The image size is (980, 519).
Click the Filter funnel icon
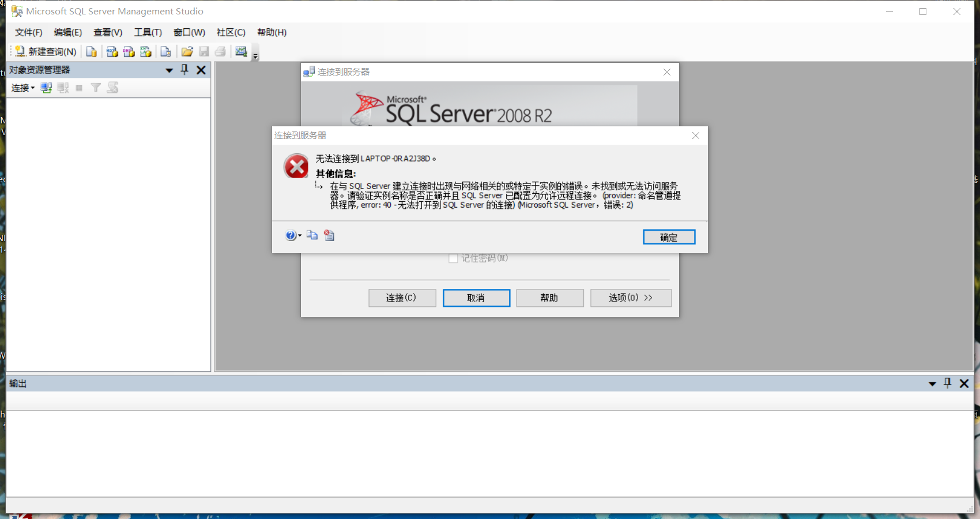pos(96,88)
